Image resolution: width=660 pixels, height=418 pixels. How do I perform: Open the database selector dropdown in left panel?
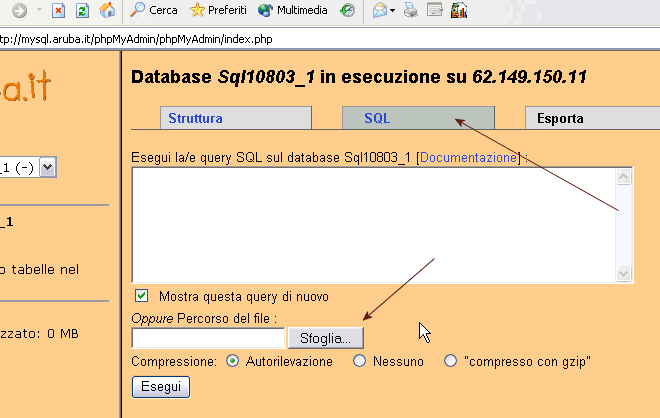[47, 168]
